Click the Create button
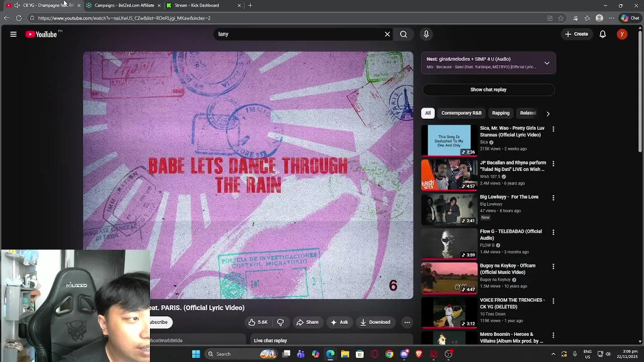The image size is (644, 362). tap(577, 34)
